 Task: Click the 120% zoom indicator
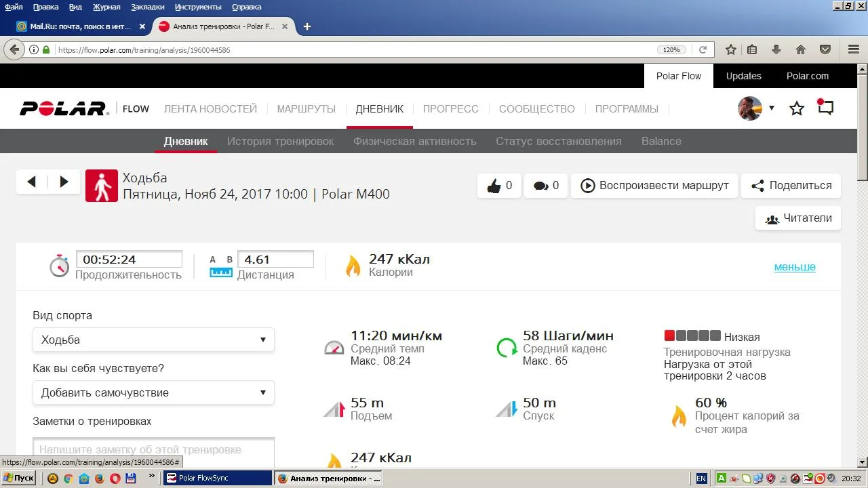click(671, 49)
